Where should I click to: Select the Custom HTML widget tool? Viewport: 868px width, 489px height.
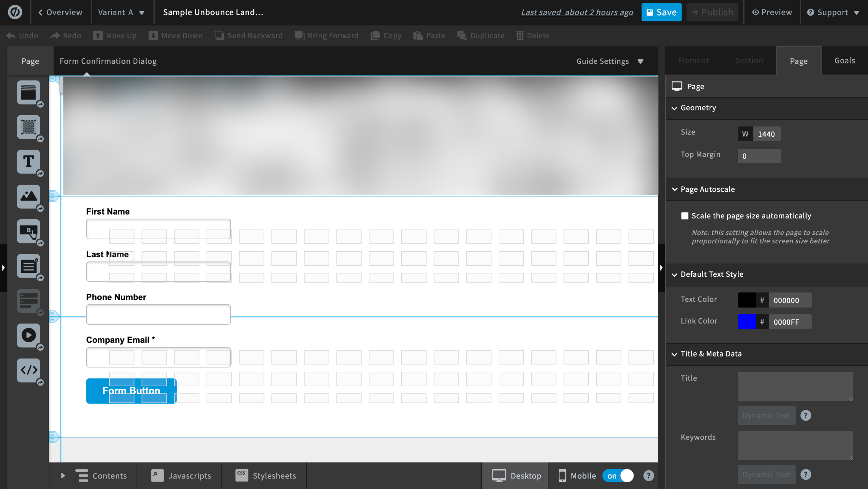[28, 370]
